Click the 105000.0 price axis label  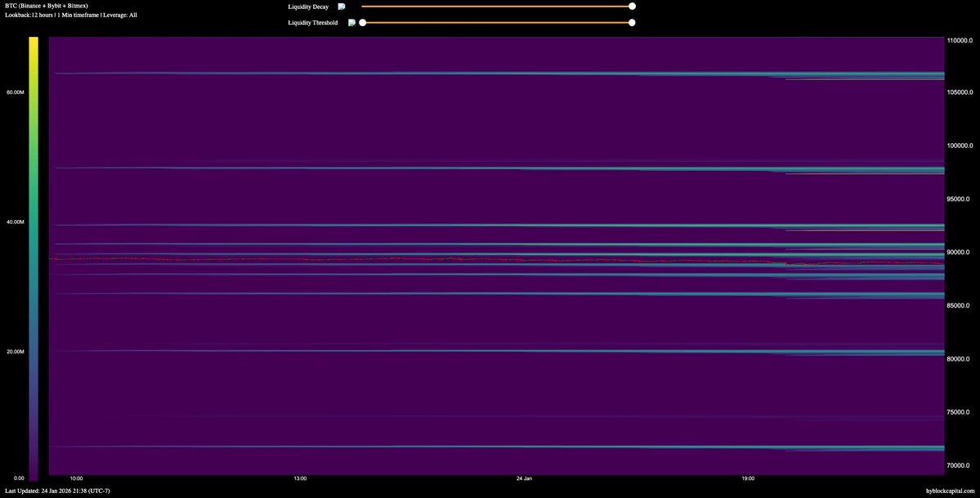coord(961,92)
